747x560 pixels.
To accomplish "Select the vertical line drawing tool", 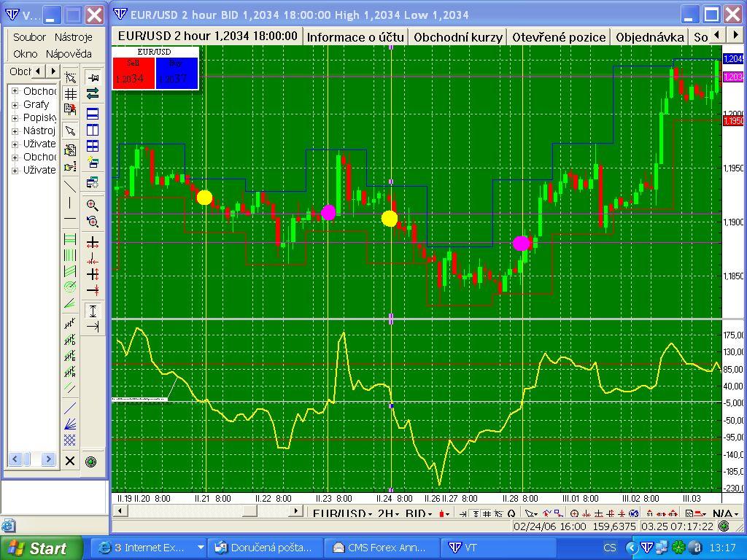I will 70,202.
